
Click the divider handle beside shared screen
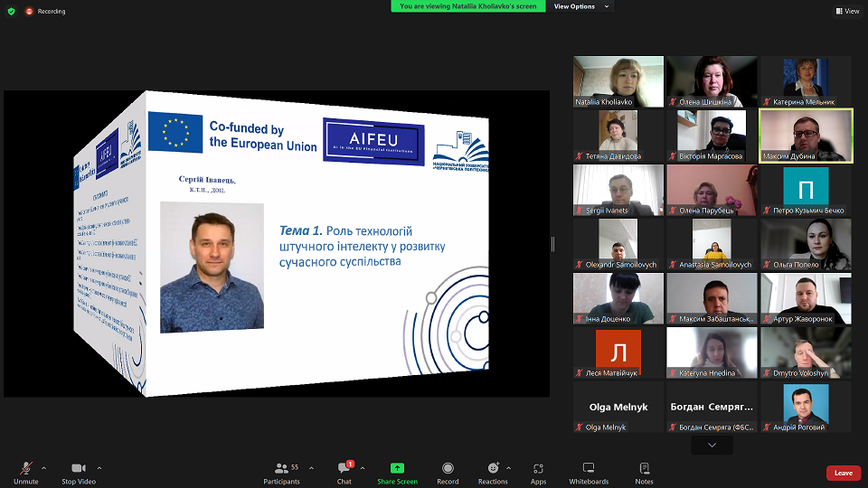point(553,244)
